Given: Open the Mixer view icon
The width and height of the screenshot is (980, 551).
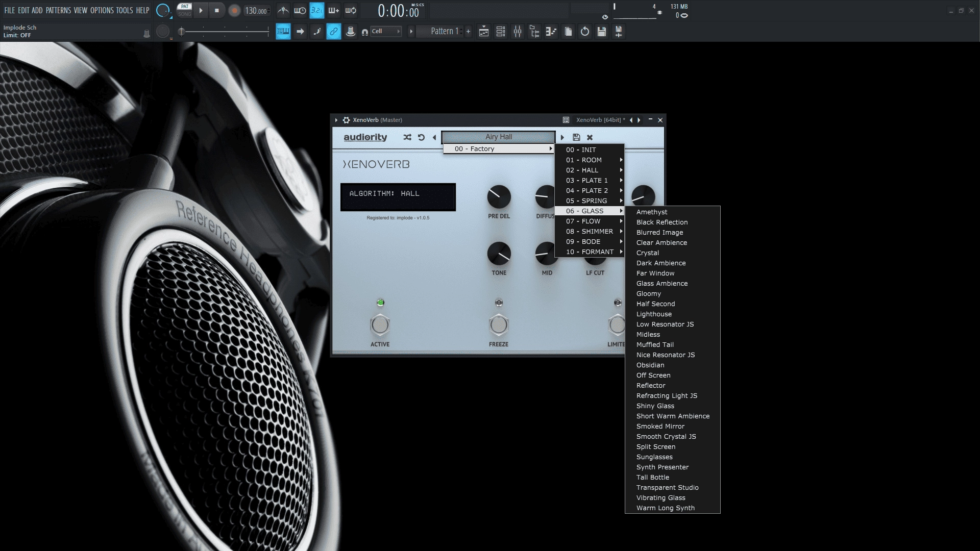Looking at the screenshot, I should pyautogui.click(x=518, y=32).
